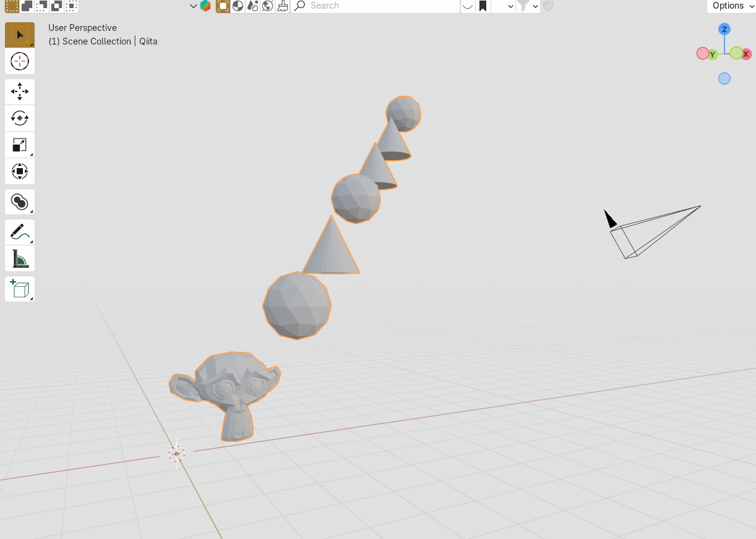Select the largest sphere above the monkey
The height and width of the screenshot is (539, 756).
(297, 306)
